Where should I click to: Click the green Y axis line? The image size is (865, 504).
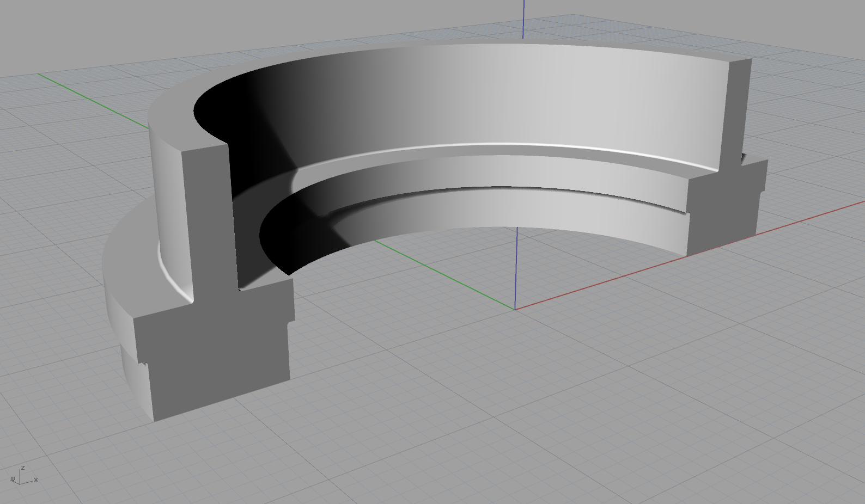(446, 275)
